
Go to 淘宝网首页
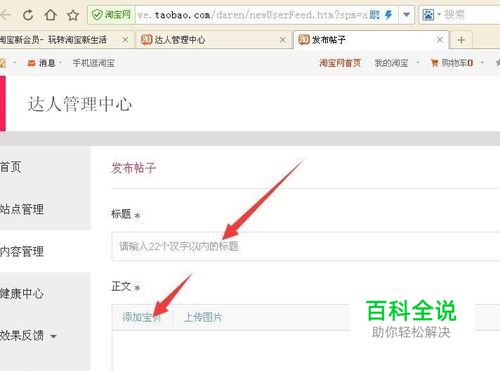point(340,63)
